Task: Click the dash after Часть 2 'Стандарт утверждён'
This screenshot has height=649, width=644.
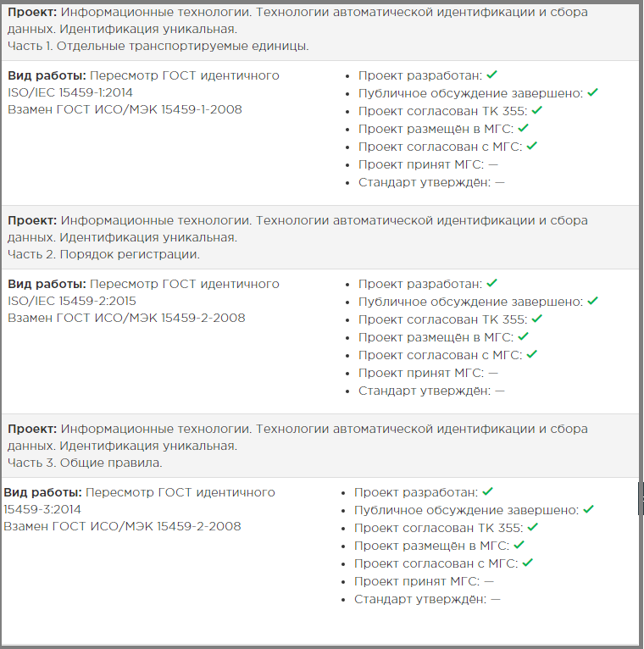Action: (x=500, y=391)
